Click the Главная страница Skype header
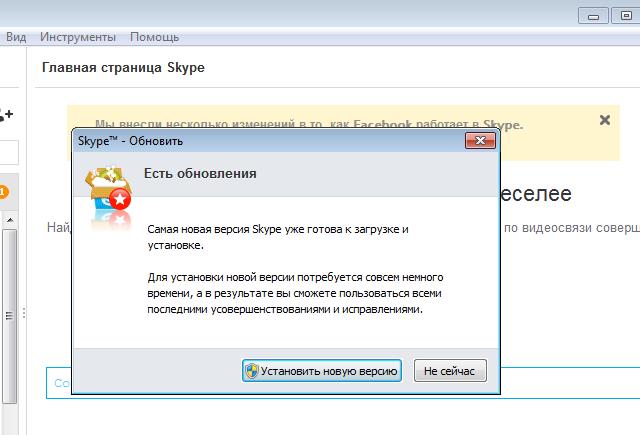 123,68
